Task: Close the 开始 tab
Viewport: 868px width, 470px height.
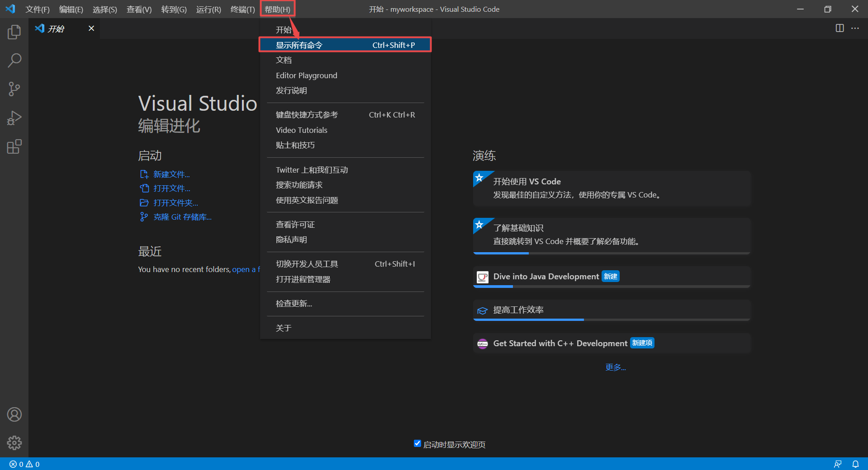Action: pyautogui.click(x=91, y=28)
